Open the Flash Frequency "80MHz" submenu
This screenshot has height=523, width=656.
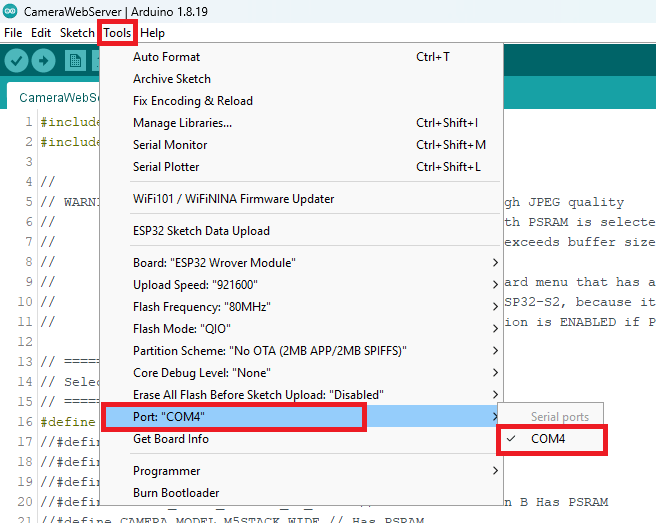[x=200, y=307]
